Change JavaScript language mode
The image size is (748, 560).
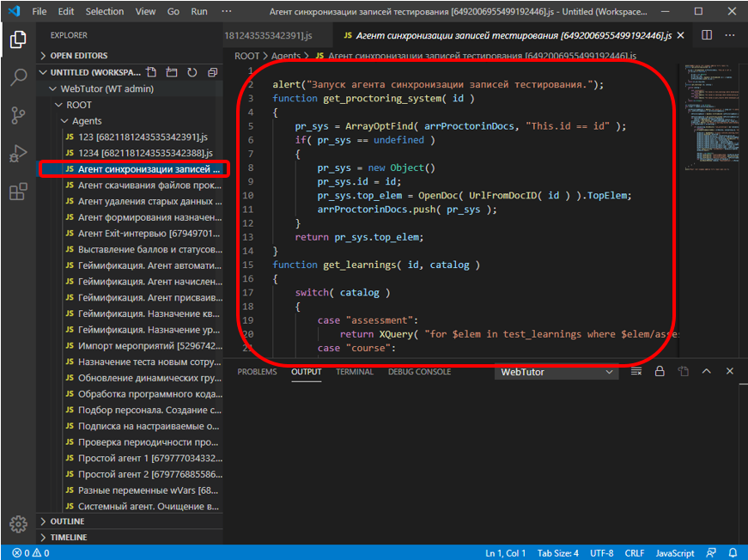point(674,553)
